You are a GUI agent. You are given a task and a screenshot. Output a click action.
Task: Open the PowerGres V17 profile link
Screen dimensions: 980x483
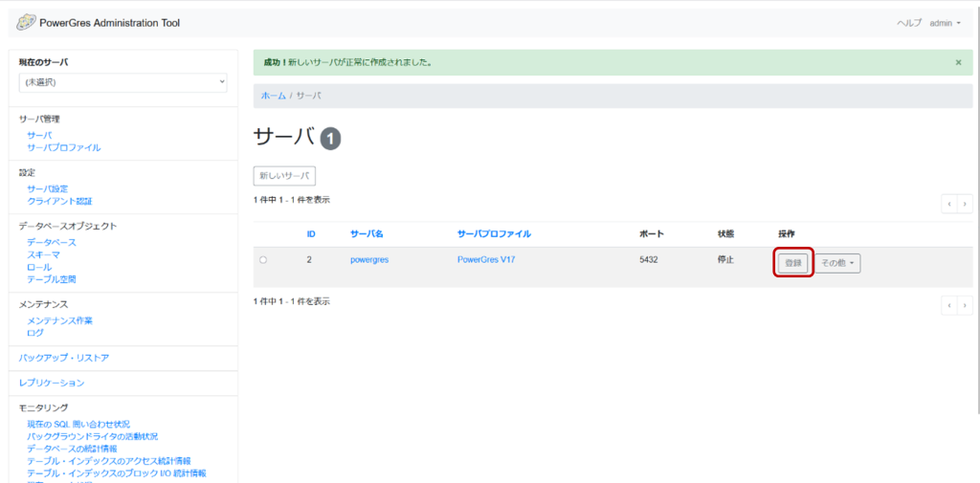486,260
